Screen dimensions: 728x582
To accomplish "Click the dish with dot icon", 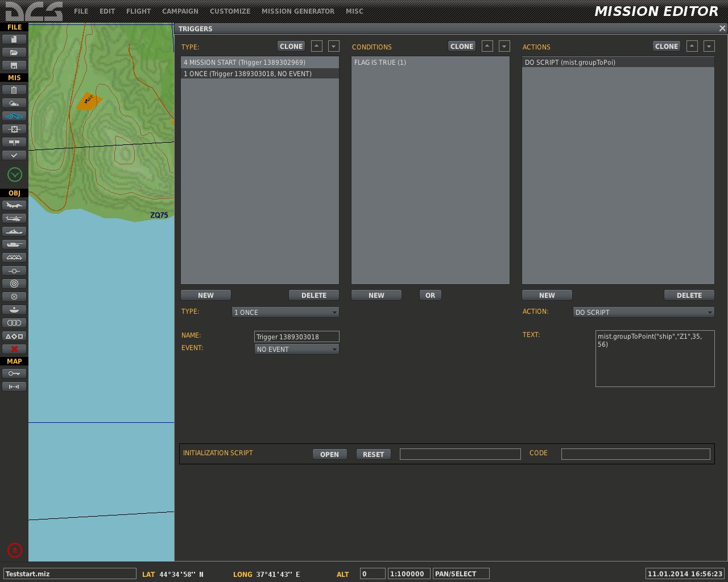I will point(14,310).
